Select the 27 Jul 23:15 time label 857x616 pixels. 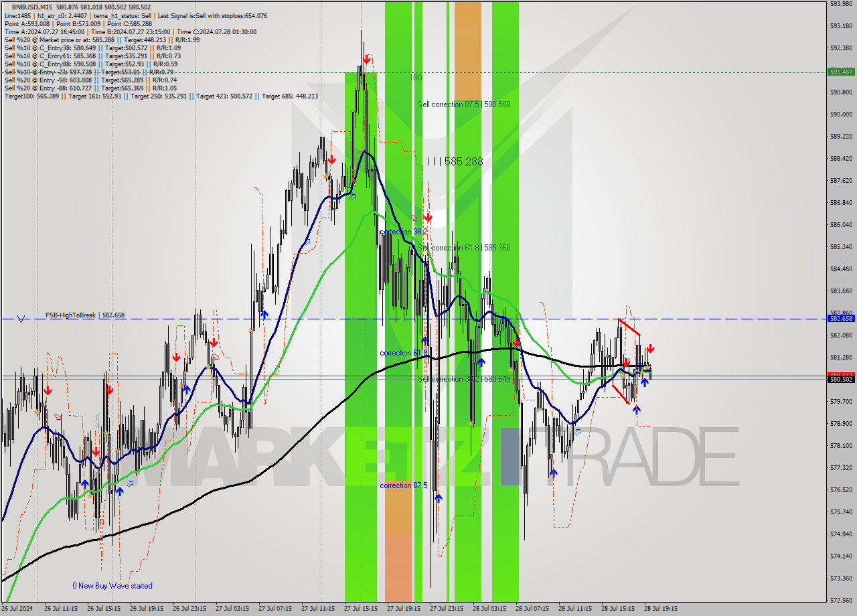[447, 609]
